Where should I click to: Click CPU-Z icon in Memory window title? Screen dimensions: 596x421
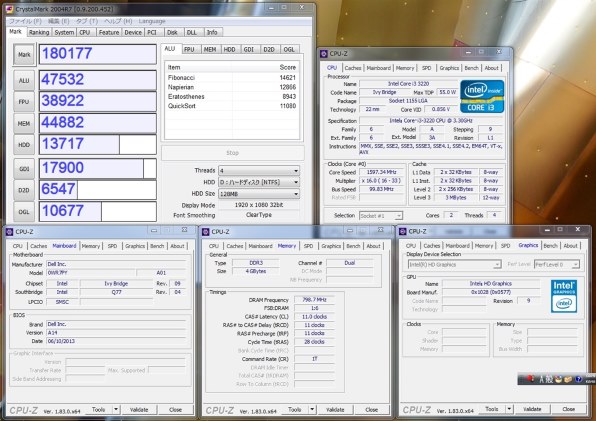point(206,231)
